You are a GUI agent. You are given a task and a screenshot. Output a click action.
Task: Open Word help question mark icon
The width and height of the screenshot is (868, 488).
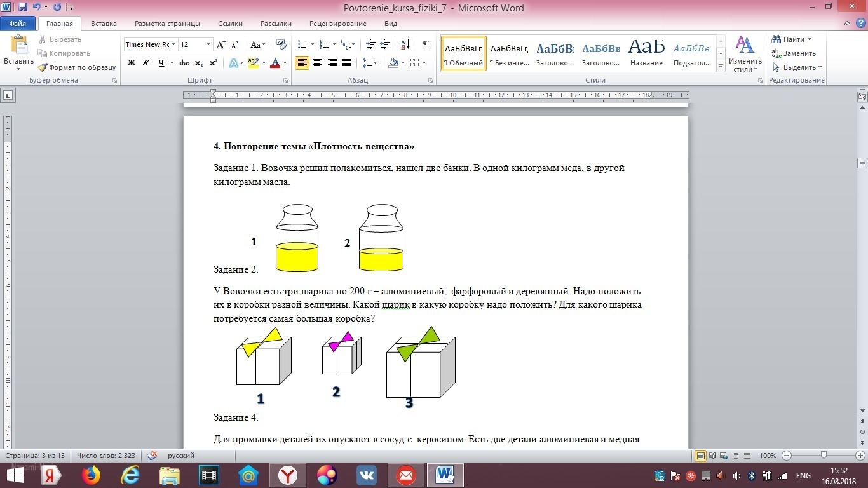tap(860, 24)
